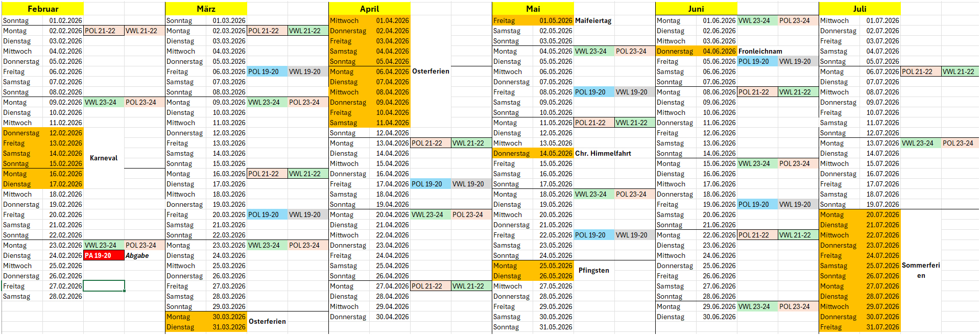Click the Karneval label cell

104,158
